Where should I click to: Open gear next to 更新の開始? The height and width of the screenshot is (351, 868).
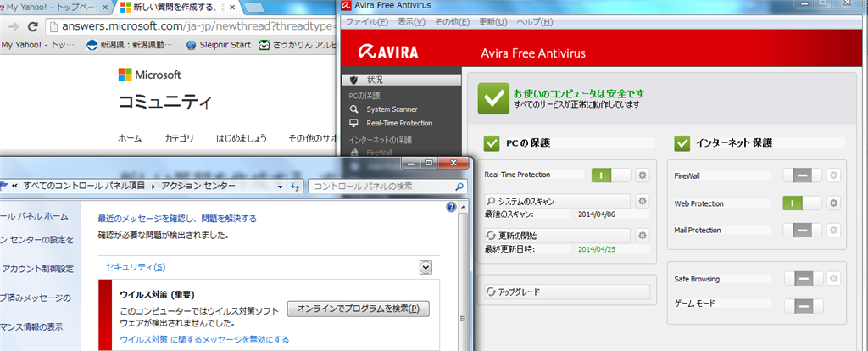click(643, 236)
